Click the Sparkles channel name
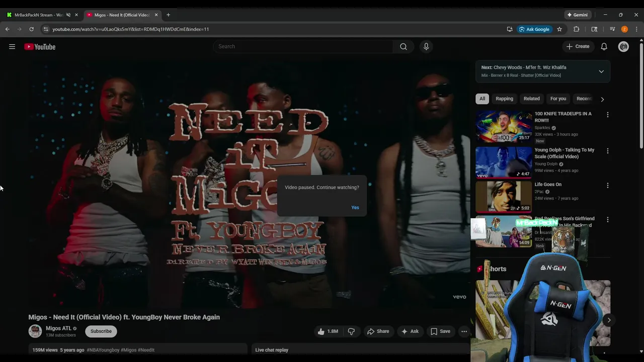Viewport: 644px width, 362px height. pos(542,128)
